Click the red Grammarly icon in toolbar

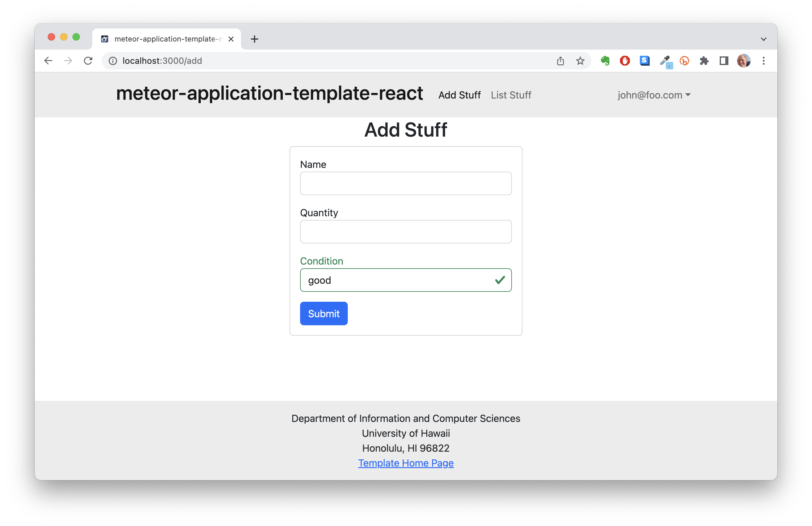coord(625,61)
